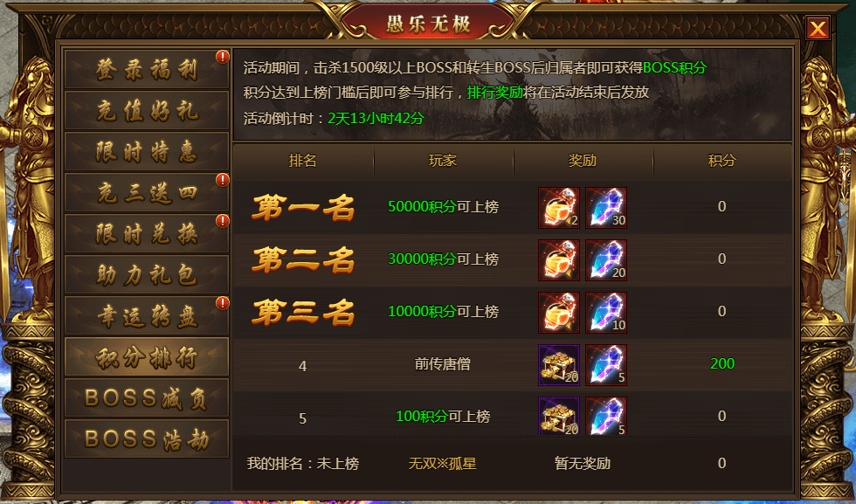The height and width of the screenshot is (504, 856).
Task: Click third place red potion reward
Action: point(558,313)
